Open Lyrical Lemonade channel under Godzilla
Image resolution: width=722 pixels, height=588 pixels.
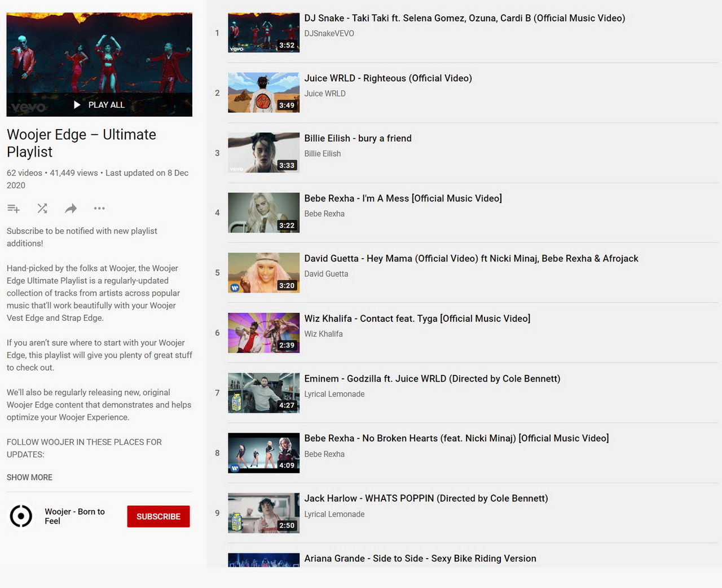click(x=334, y=394)
